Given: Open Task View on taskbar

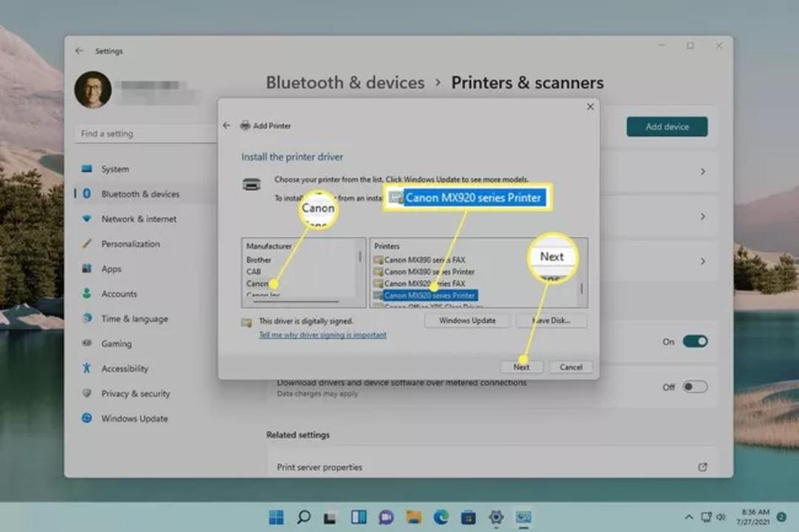Looking at the screenshot, I should click(330, 518).
